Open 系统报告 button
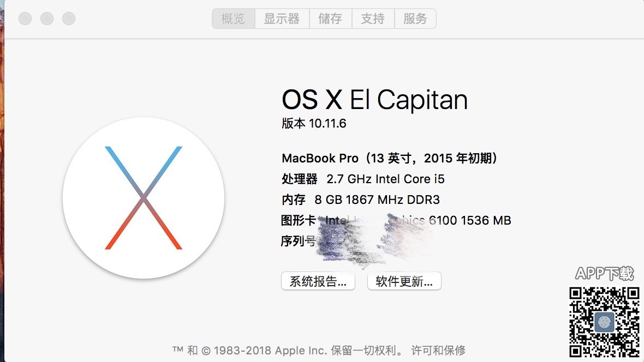 (318, 281)
